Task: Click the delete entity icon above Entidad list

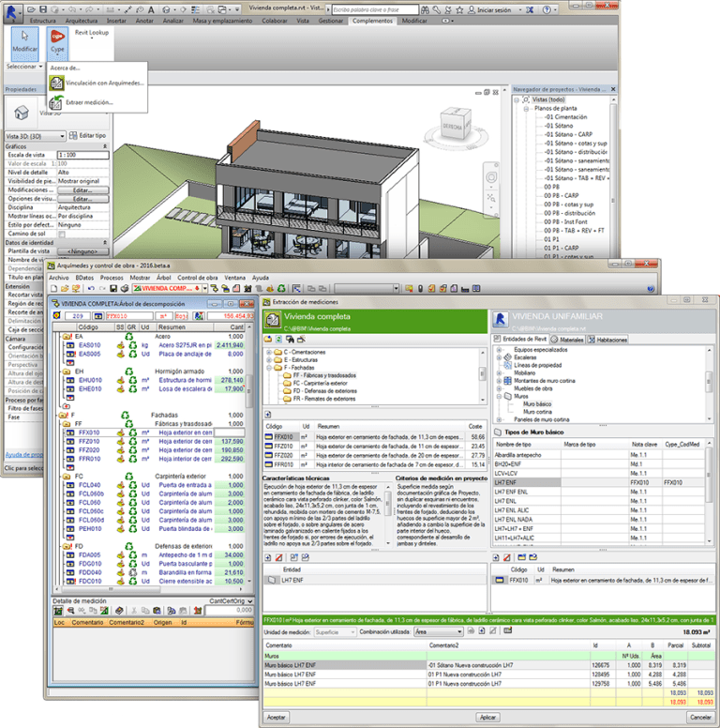Action: (279, 557)
